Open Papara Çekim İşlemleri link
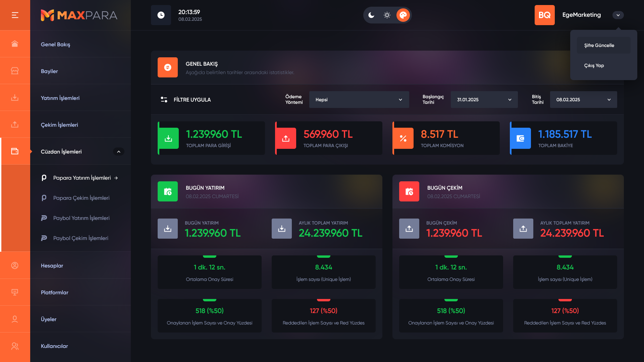This screenshot has height=362, width=644. 81,198
